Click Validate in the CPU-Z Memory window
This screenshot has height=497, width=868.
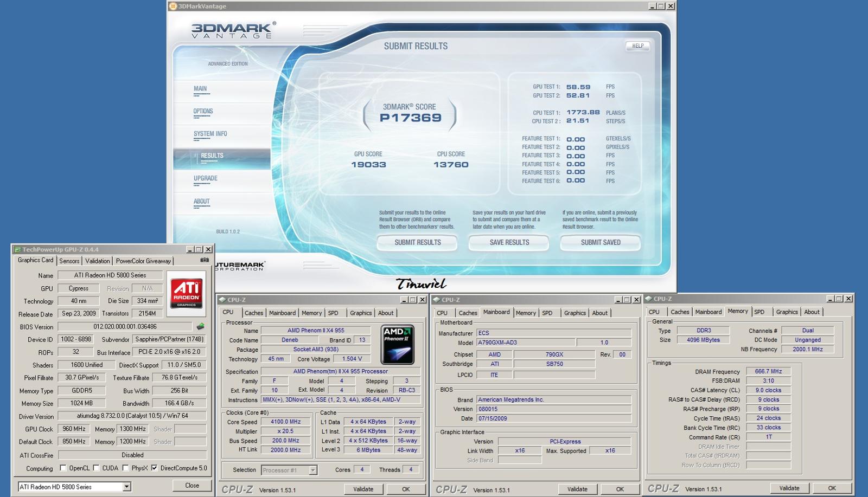pyautogui.click(x=789, y=488)
